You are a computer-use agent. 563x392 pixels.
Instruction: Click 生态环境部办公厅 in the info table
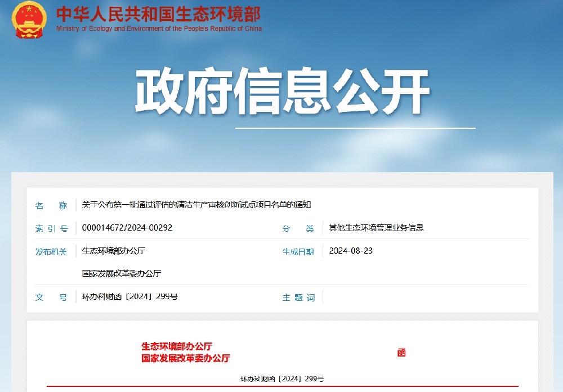(x=114, y=251)
